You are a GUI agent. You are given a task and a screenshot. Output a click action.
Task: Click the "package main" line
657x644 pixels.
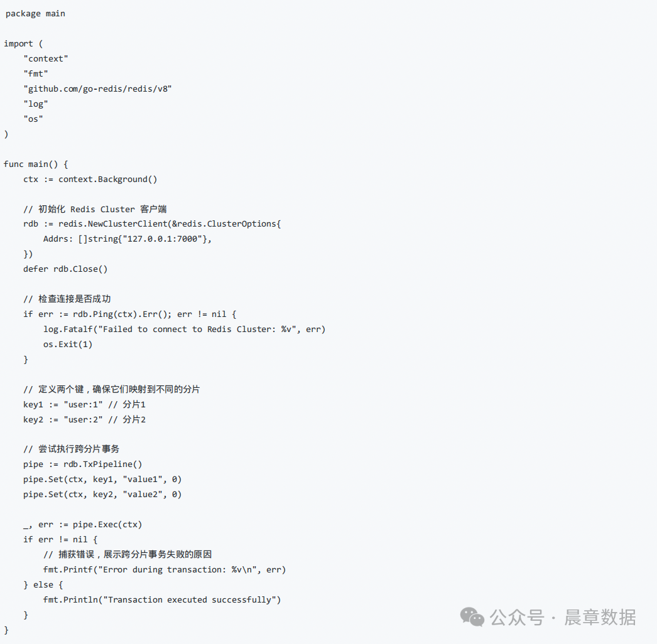tap(35, 13)
